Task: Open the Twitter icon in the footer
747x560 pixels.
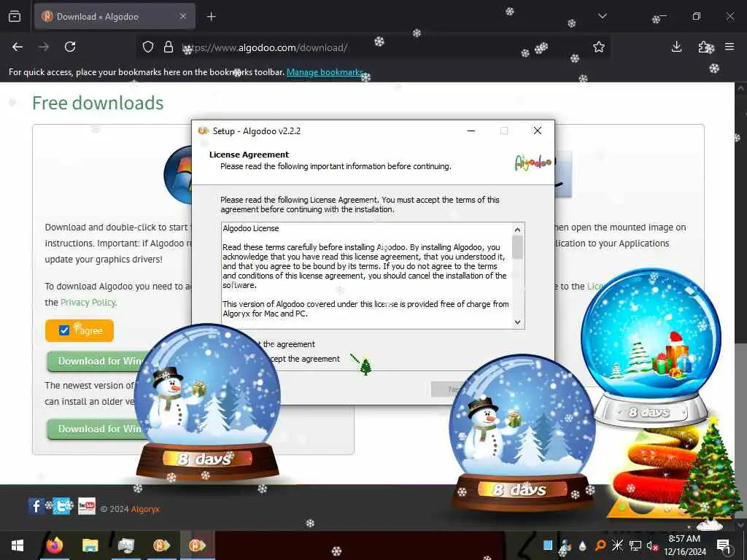Action: point(61,506)
